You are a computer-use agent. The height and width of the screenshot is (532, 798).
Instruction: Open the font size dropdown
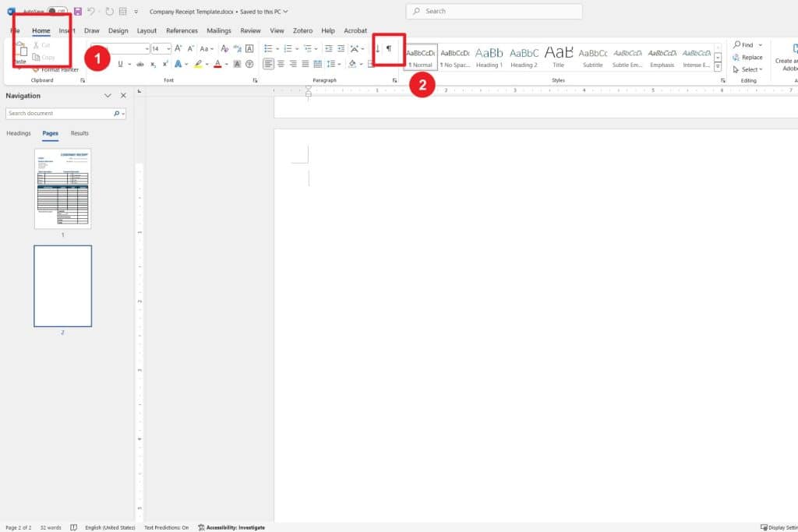click(x=168, y=48)
